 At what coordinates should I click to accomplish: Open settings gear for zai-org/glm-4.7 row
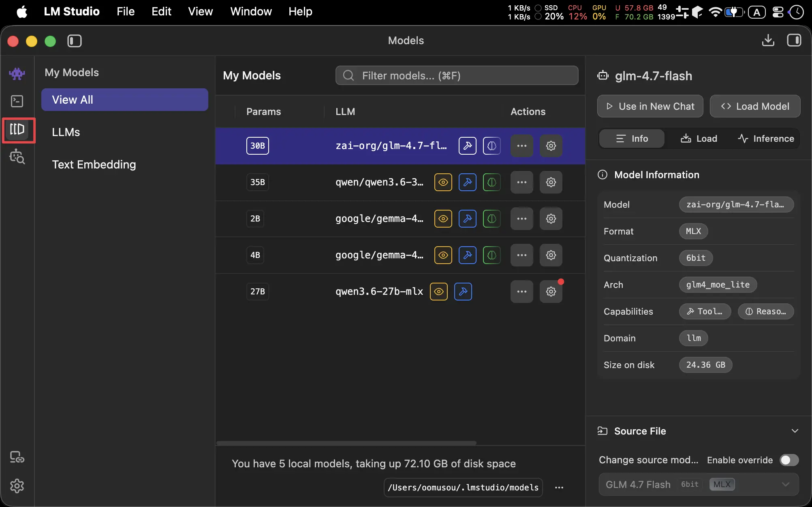[551, 146]
